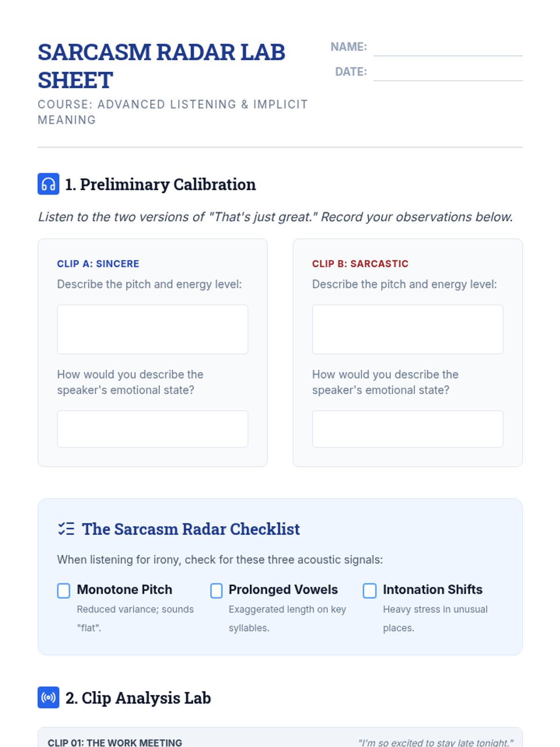
Task: Click the checklist icon beside Sarcasm Radar Checklist
Action: (66, 529)
